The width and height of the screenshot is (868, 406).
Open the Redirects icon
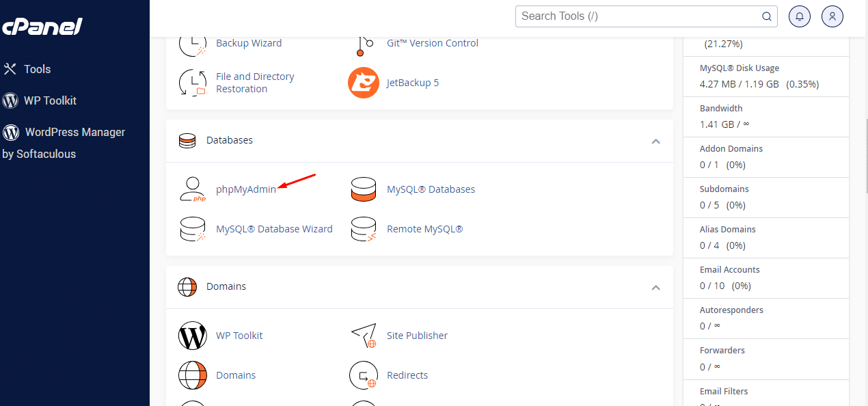(364, 375)
